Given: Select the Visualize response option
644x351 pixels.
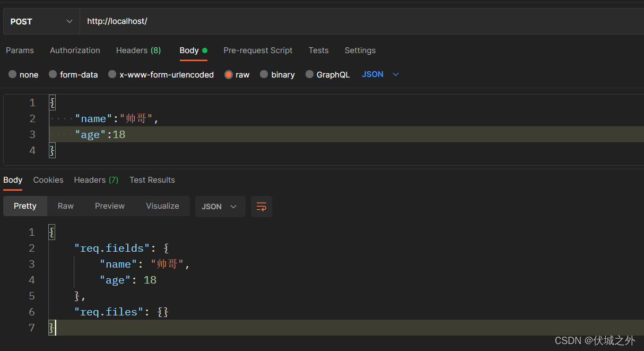Looking at the screenshot, I should [162, 206].
